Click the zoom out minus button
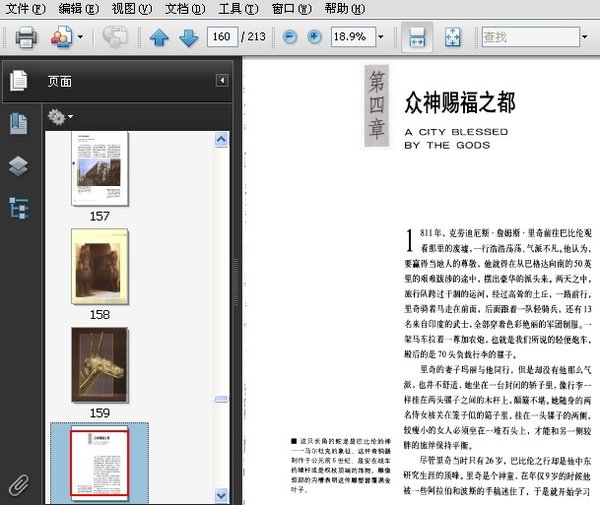Viewport: 600px width, 505px height. (290, 38)
